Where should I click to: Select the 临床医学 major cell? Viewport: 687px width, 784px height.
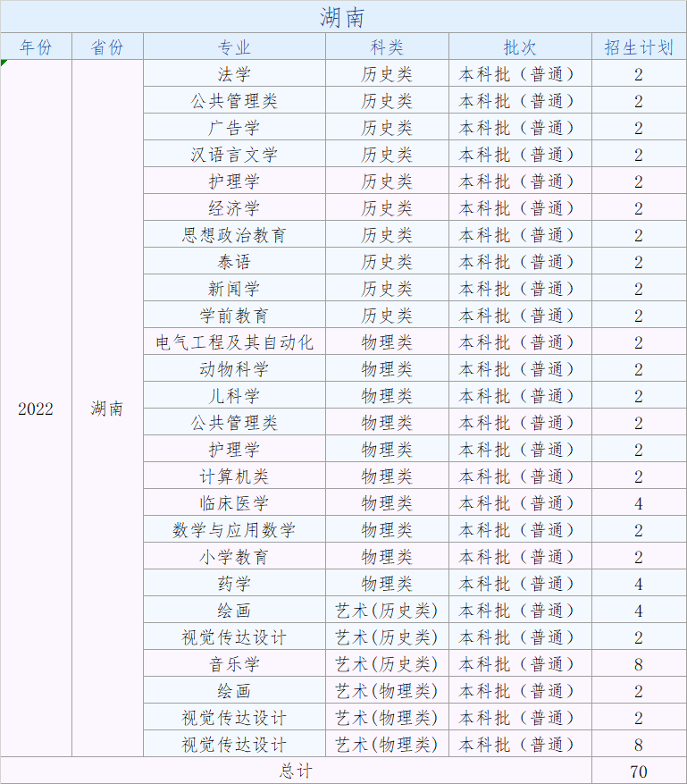pos(234,503)
